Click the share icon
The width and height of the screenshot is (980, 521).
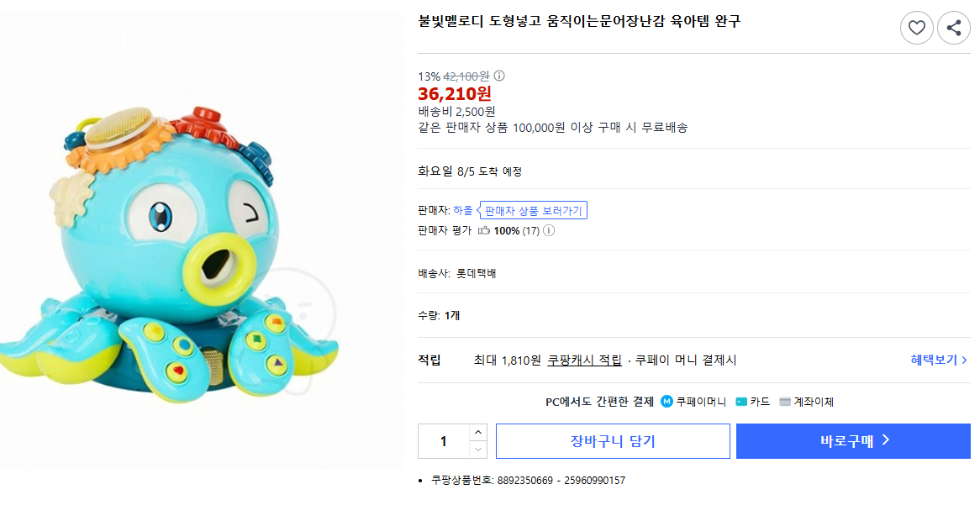tap(953, 28)
